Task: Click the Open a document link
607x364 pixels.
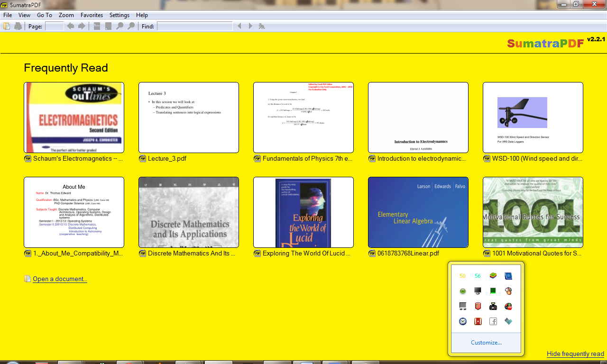Action: point(60,279)
